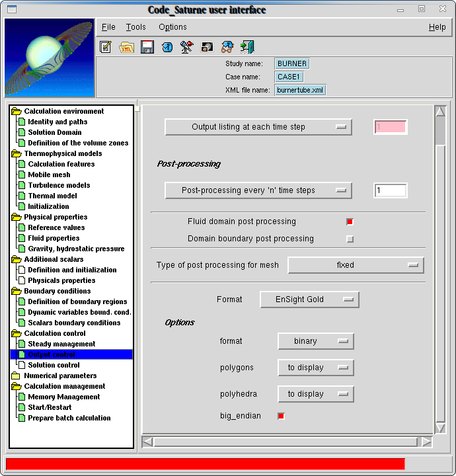The image size is (456, 476).
Task: Open Post-processing every 'n' time steps dropdown
Action: [x=258, y=190]
